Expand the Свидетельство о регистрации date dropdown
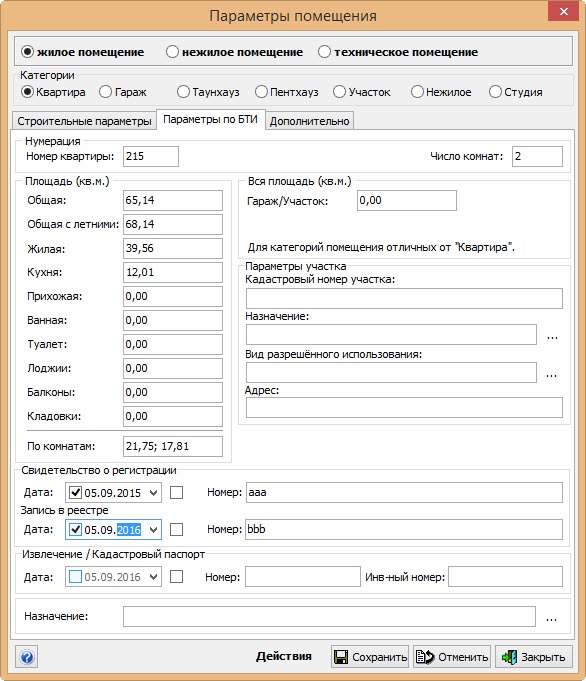 point(153,493)
